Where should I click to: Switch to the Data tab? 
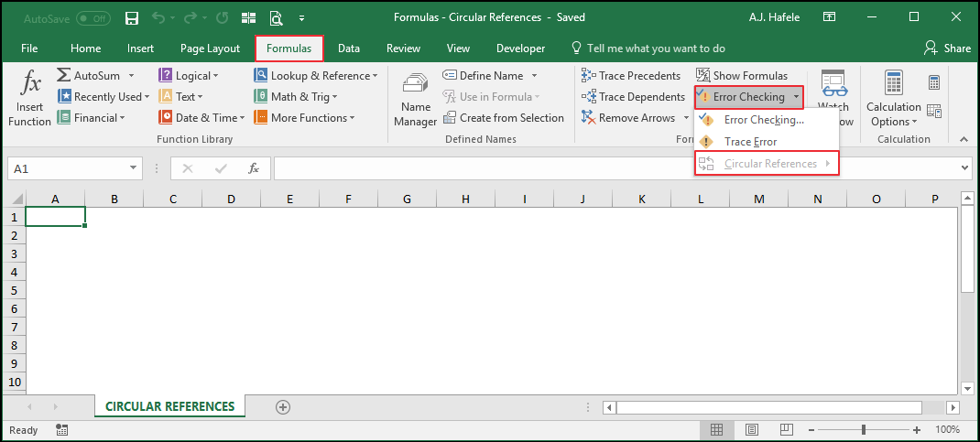tap(349, 49)
